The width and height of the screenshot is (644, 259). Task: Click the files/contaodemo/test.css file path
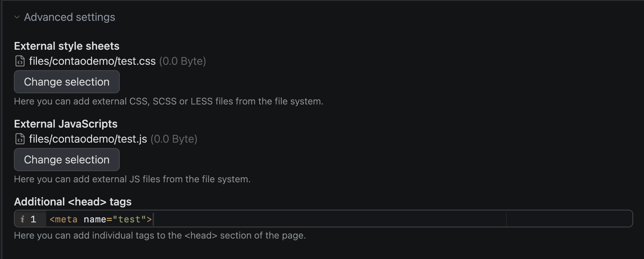[92, 61]
